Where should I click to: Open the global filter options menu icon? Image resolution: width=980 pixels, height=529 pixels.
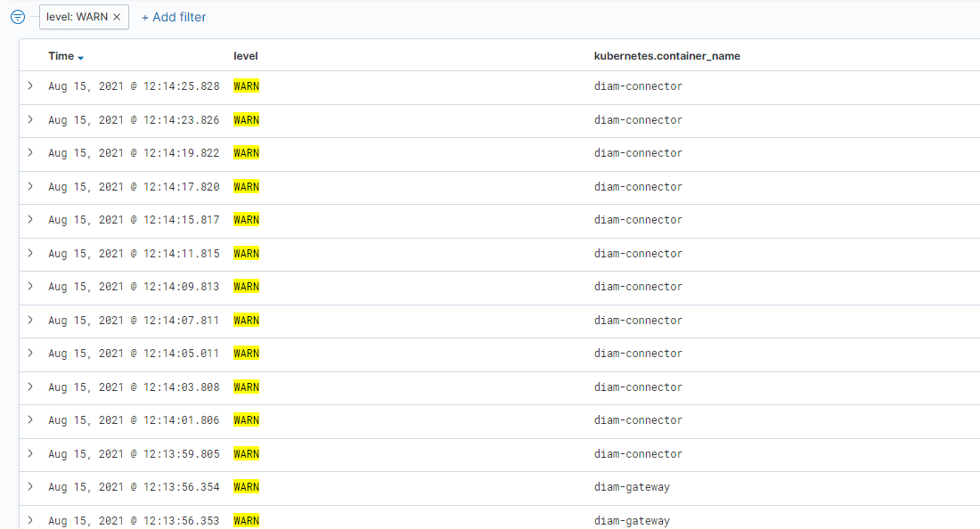coord(17,16)
